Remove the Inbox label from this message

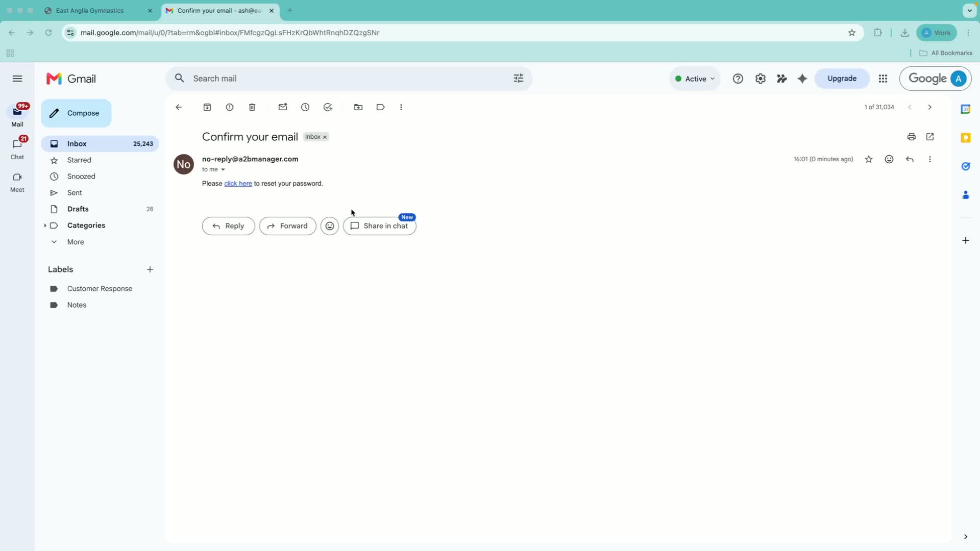(325, 137)
